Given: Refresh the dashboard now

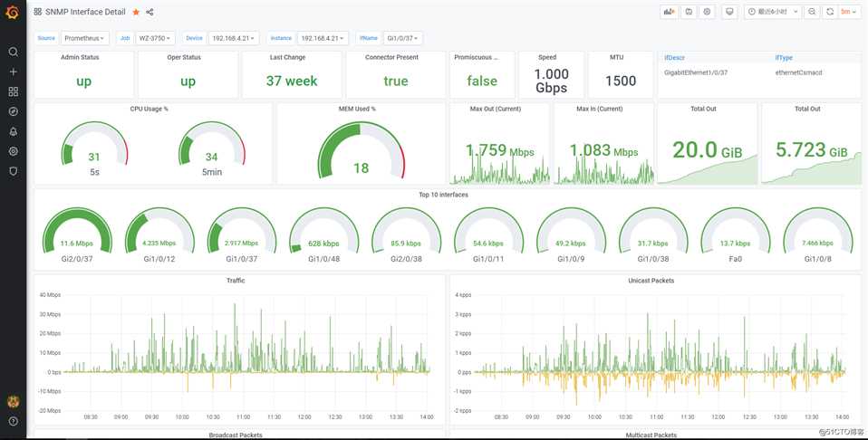Looking at the screenshot, I should pos(830,12).
